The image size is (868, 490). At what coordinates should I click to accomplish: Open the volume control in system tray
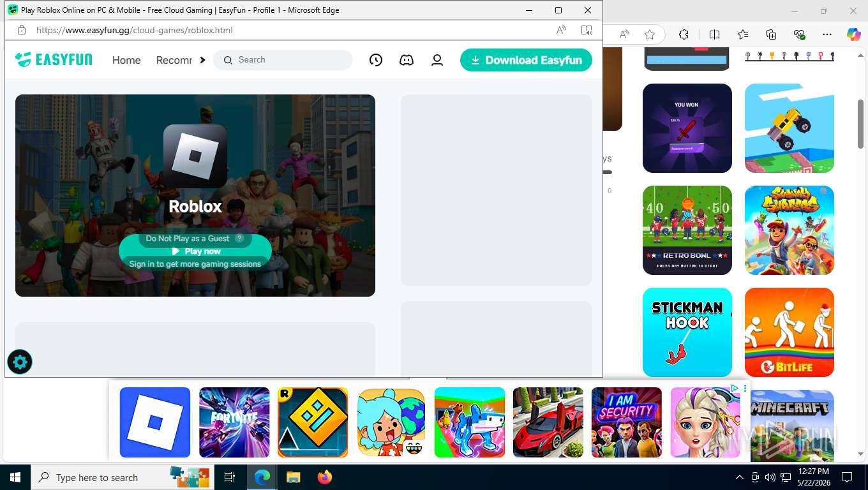pyautogui.click(x=770, y=477)
